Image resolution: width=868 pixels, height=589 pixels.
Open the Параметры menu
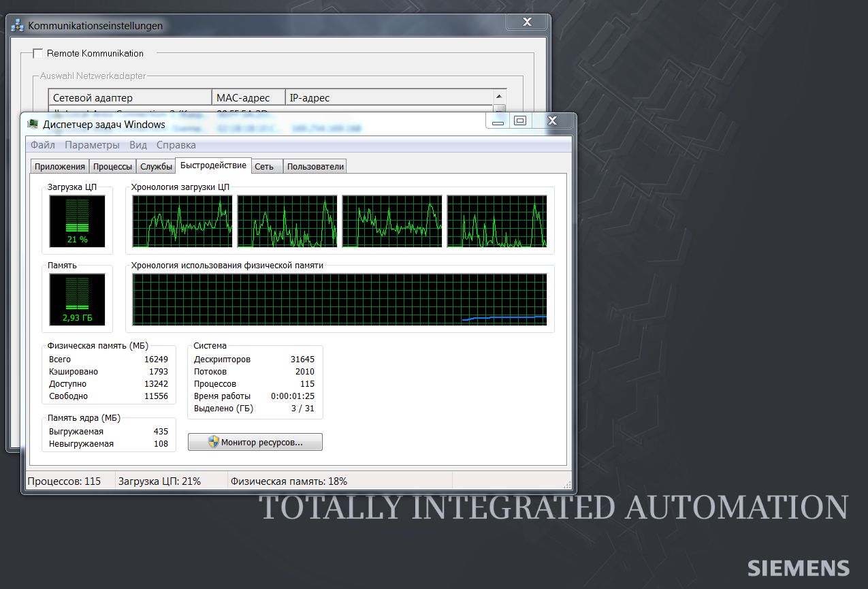(92, 145)
